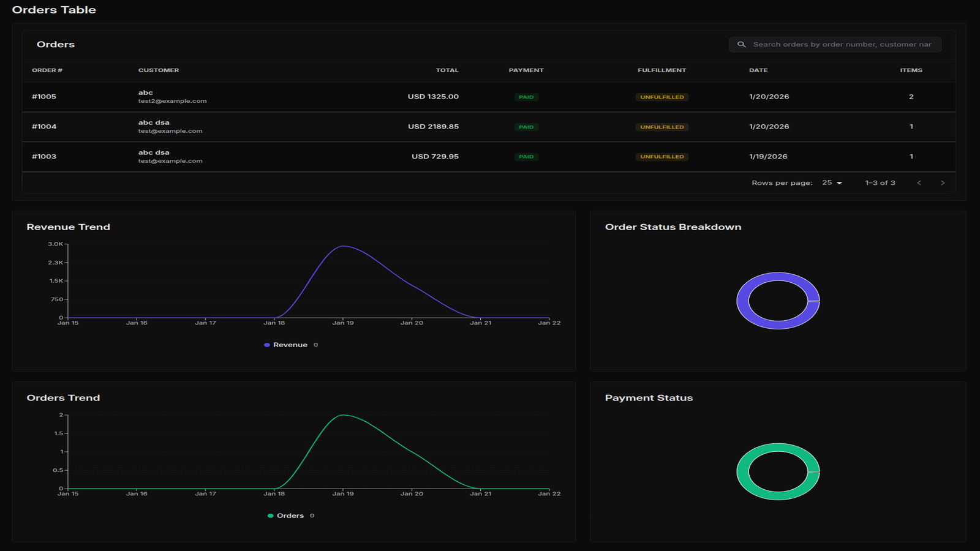
Task: Click the UNFULFILLED badge on order #1004
Action: click(662, 127)
